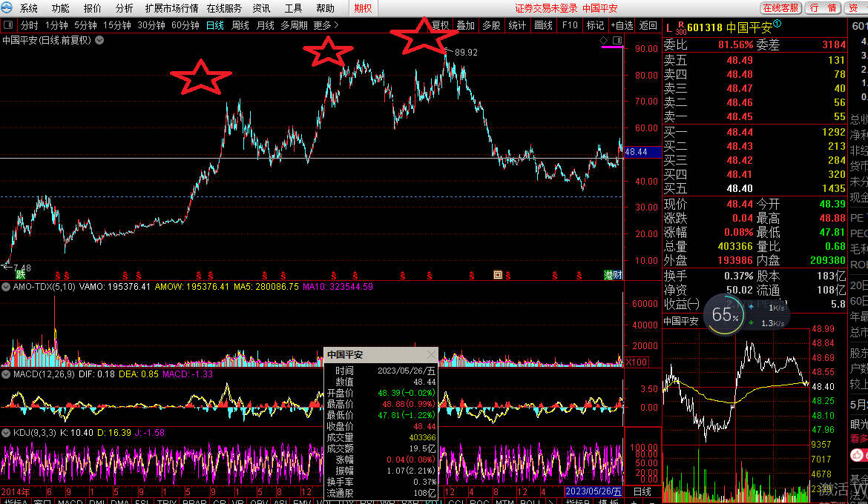The image size is (868, 504).
Task: Open F10 company info
Action: click(570, 25)
